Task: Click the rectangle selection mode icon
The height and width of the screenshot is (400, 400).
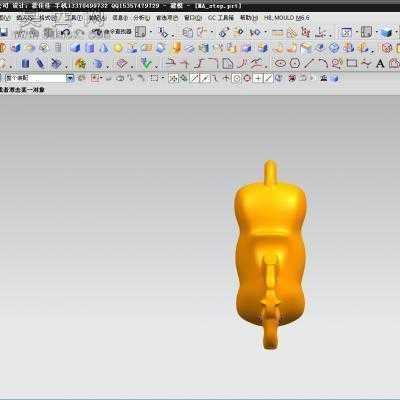Action: 154,78
